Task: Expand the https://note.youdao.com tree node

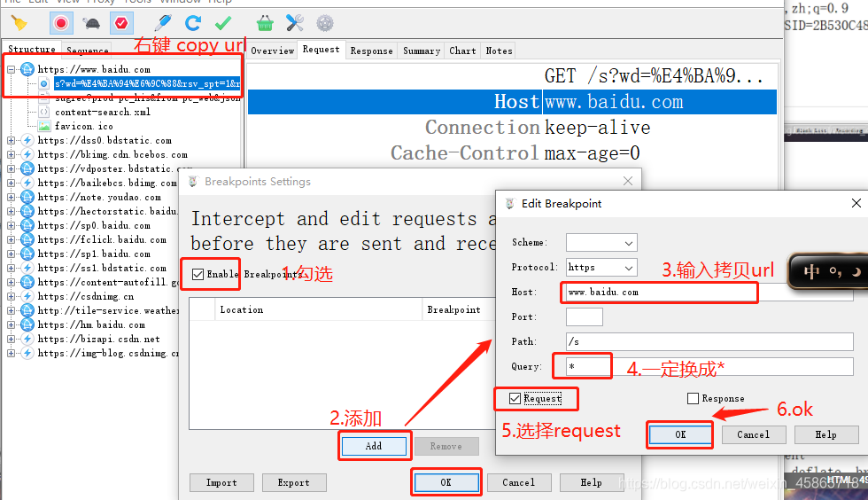Action: (x=11, y=197)
